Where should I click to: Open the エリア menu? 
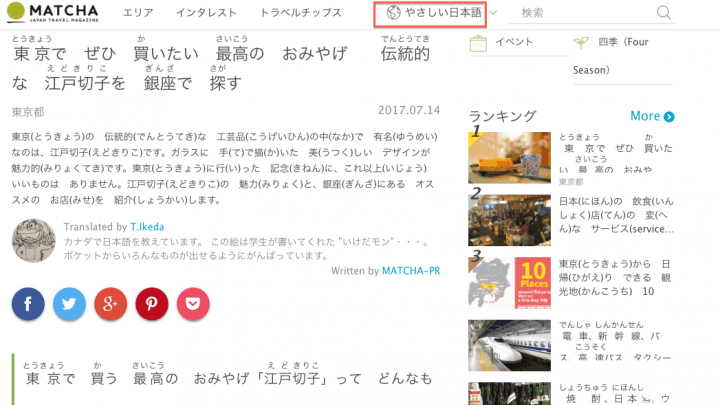pyautogui.click(x=138, y=13)
